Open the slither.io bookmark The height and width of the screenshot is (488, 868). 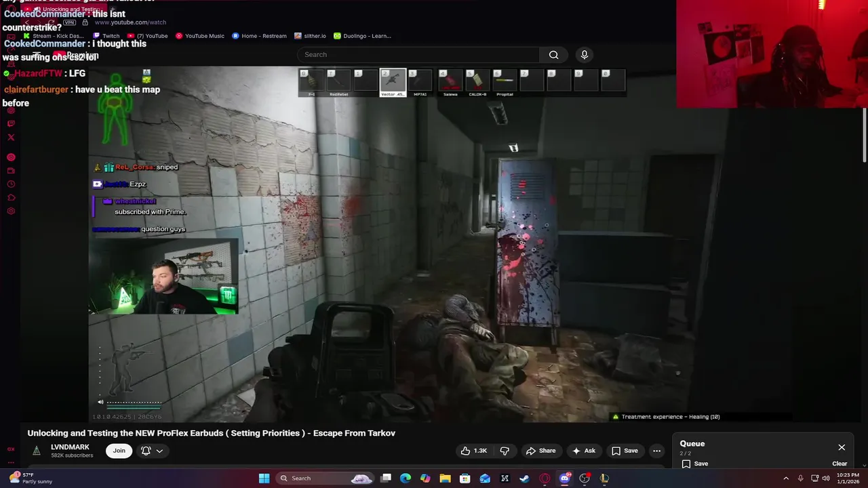tap(311, 36)
